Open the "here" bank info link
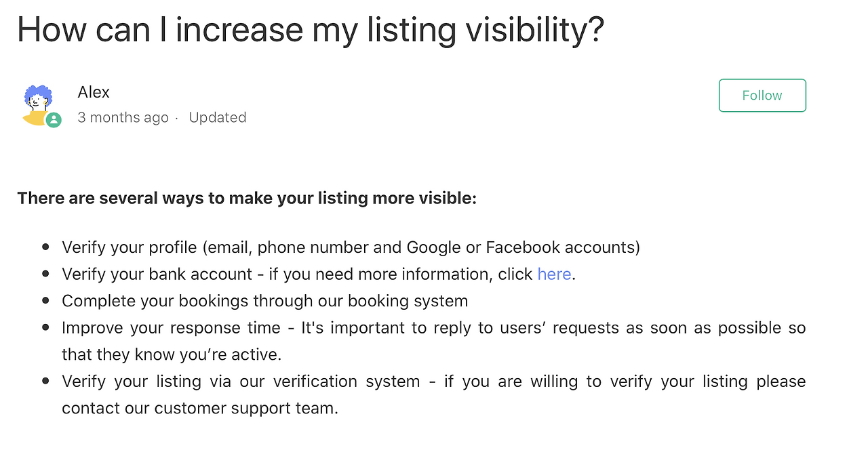Viewport: 868px width, 450px height. pos(554,274)
